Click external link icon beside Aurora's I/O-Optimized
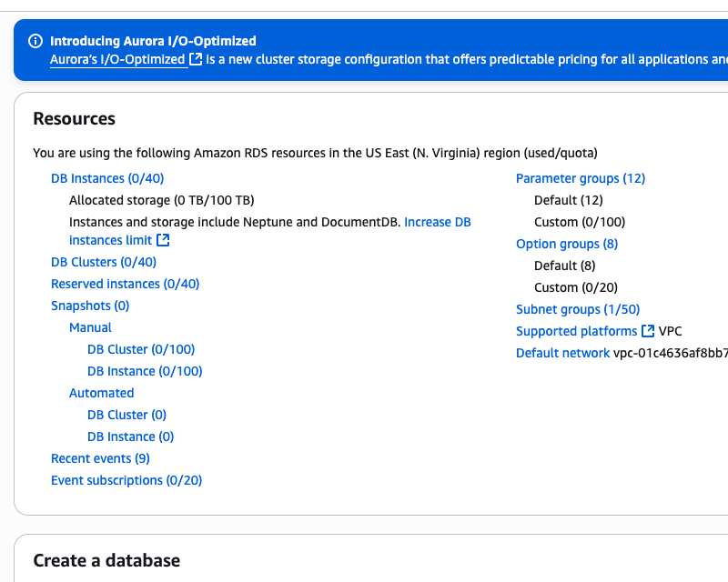Screen dimensions: 728x582 tap(196, 59)
